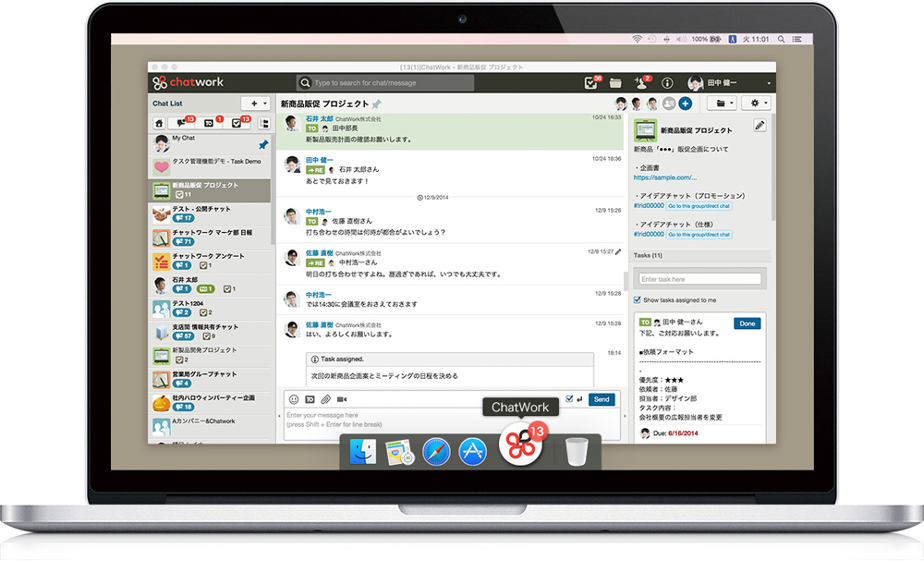Viewport: 924px width, 561px height.
Task: Go to group chat under アイデアチャット（プロモーション）
Action: [699, 206]
